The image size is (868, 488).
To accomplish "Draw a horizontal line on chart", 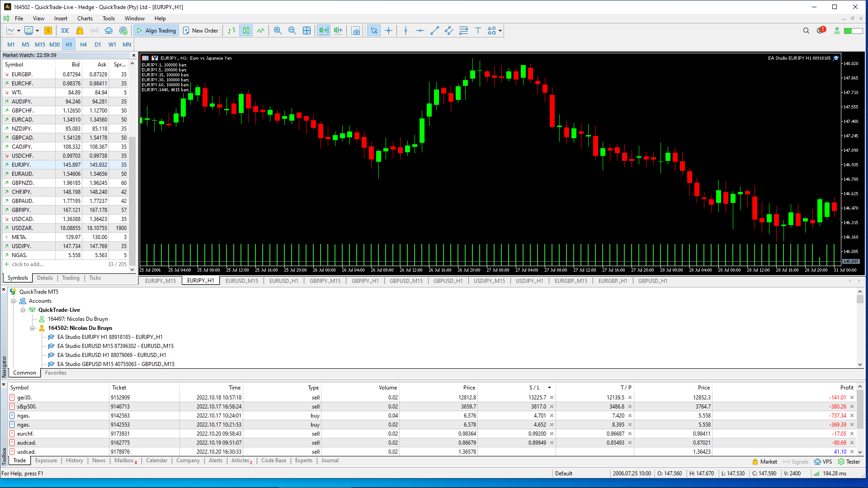I will pyautogui.click(x=420, y=31).
